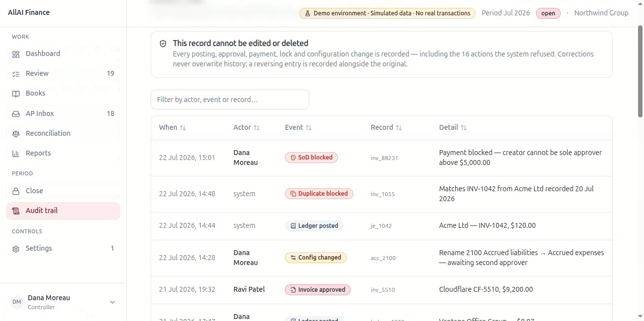Click the icon in Invoice approved badge
Viewport: 644px width, 321px height.
coord(293,290)
